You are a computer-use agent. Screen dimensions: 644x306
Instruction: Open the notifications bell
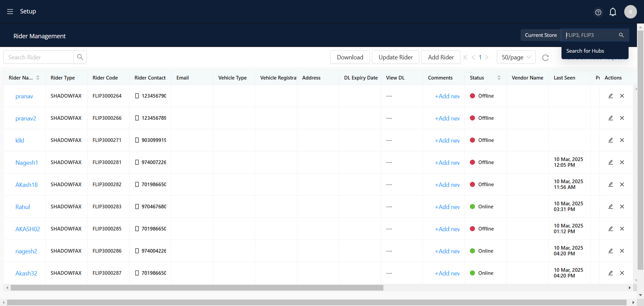[x=613, y=12]
